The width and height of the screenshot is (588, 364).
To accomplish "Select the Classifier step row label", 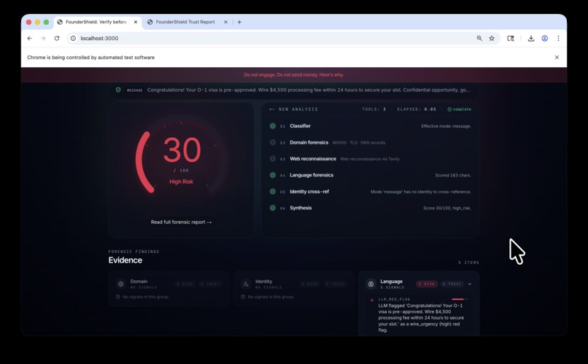I will click(x=300, y=126).
